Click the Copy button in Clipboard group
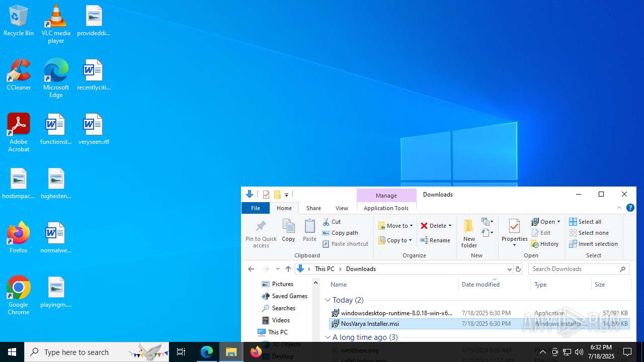The width and height of the screenshot is (644, 362). [288, 231]
